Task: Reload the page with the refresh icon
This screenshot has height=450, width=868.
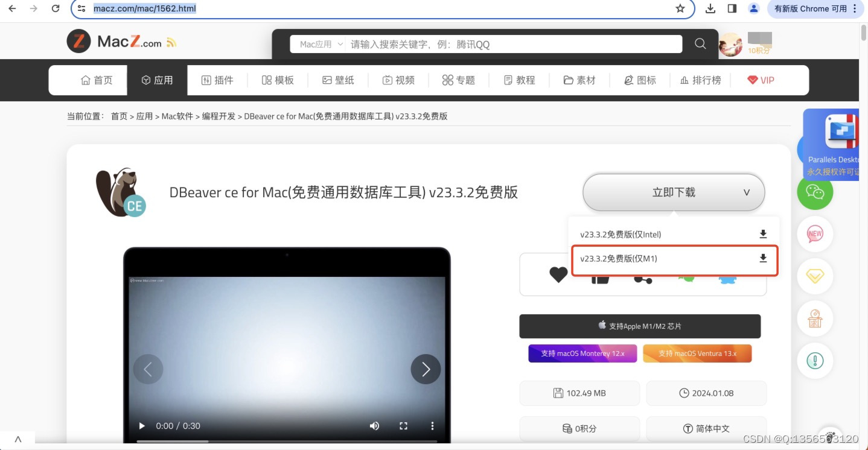Action: pos(56,8)
